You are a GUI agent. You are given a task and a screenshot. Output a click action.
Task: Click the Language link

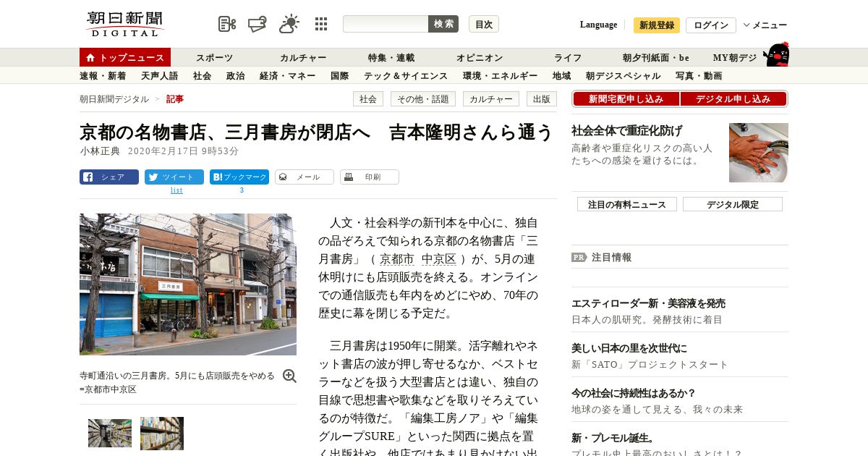598,25
